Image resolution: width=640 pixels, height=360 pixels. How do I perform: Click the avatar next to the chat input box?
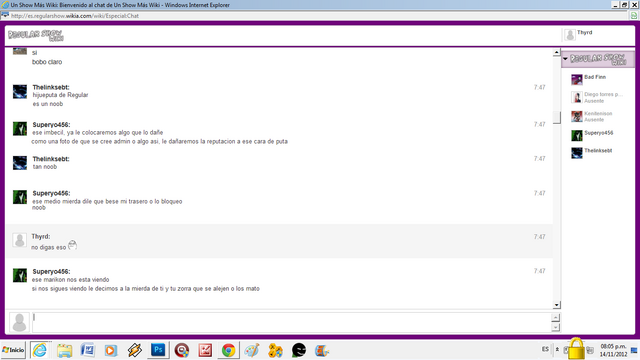19,322
